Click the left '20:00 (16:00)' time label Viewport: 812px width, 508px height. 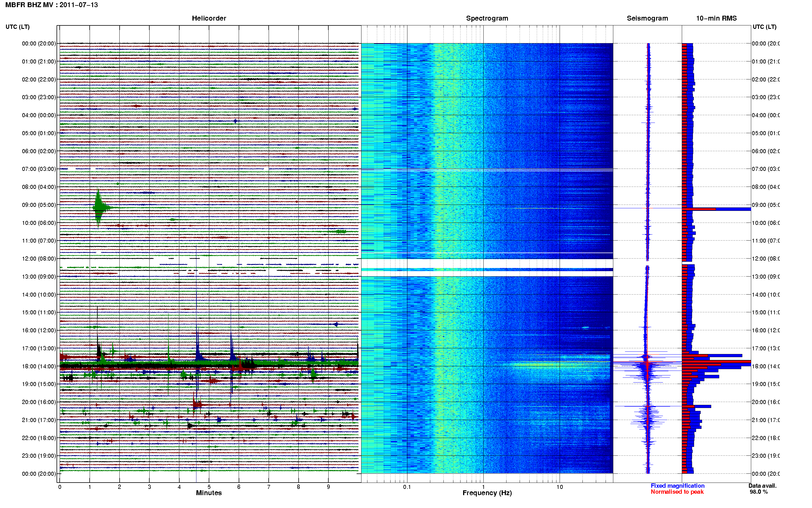tap(39, 402)
